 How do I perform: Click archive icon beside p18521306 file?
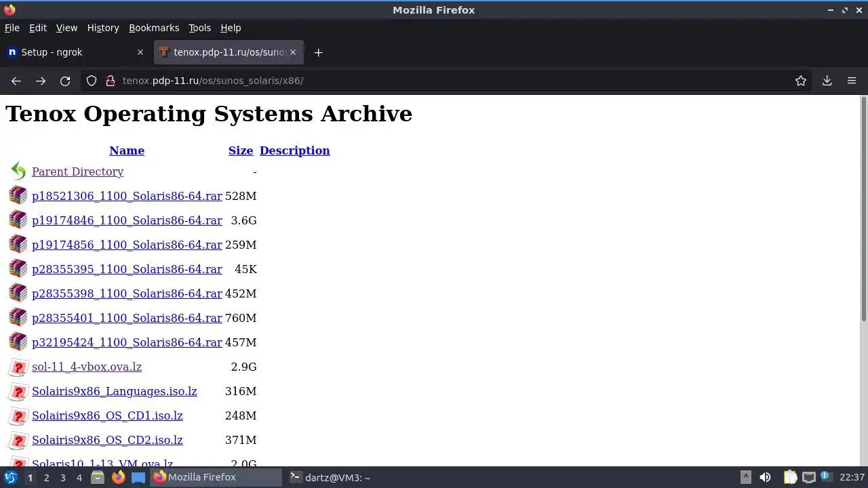[x=18, y=196]
